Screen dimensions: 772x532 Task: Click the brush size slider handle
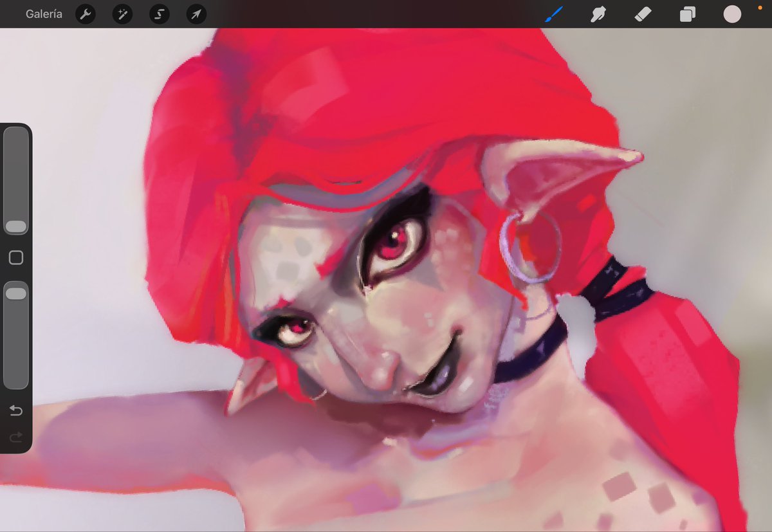coord(16,226)
